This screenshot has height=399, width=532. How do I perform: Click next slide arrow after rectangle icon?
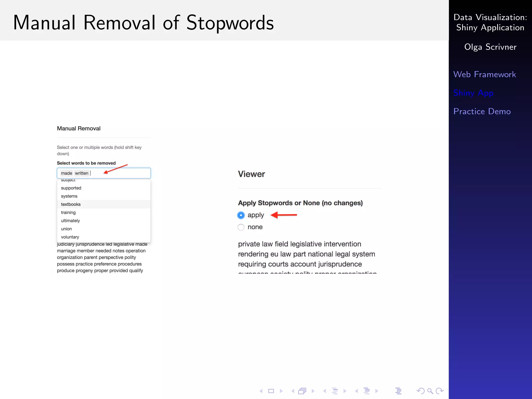281,391
